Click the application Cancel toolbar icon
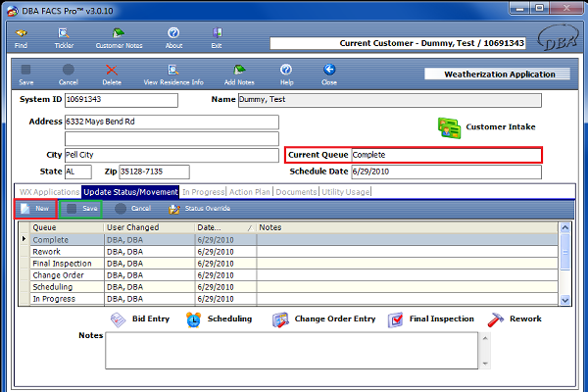This screenshot has width=588, height=392. pyautogui.click(x=69, y=74)
